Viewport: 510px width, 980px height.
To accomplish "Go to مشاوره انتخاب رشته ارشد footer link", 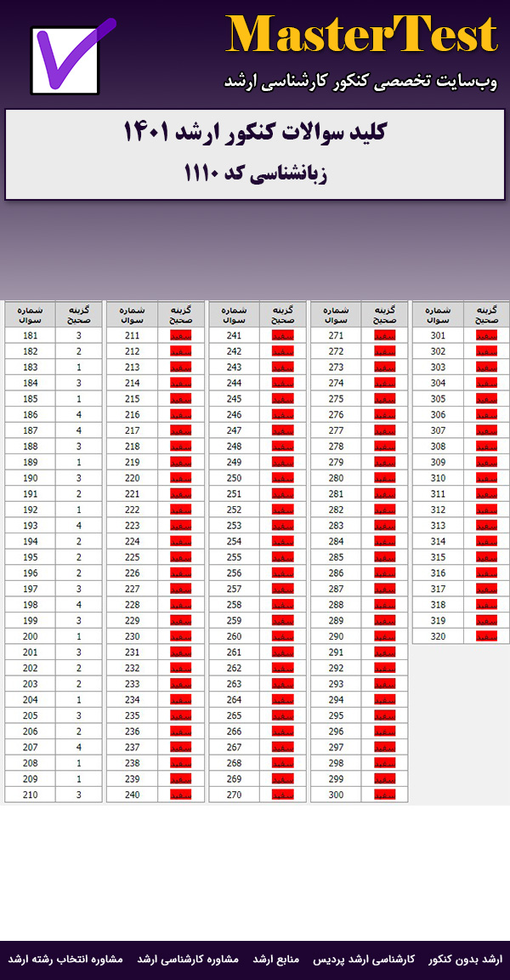I will pos(66,960).
